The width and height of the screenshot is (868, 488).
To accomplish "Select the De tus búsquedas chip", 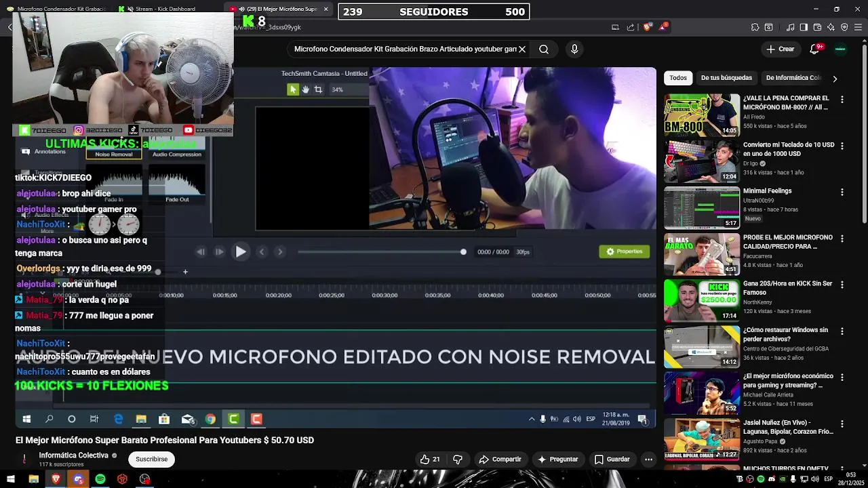I will click(x=726, y=78).
